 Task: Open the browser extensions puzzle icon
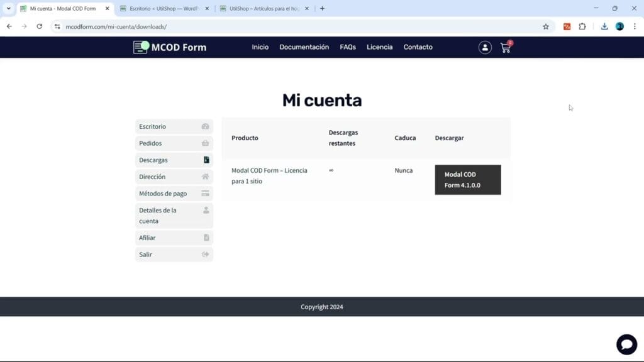tap(582, 26)
